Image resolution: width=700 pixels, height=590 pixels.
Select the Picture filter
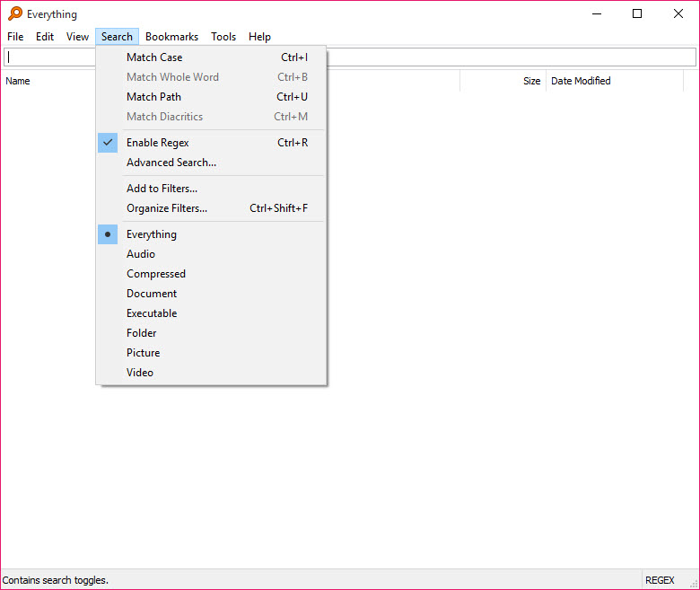(x=211, y=352)
